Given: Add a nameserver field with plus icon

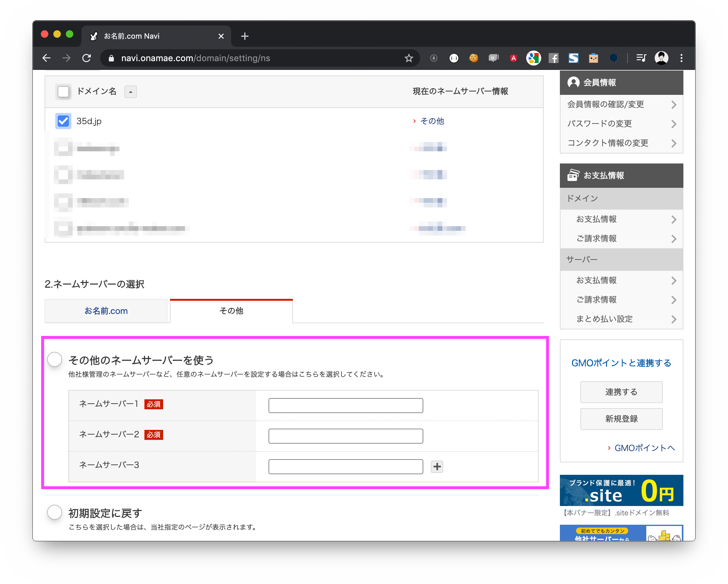Looking at the screenshot, I should click(437, 466).
